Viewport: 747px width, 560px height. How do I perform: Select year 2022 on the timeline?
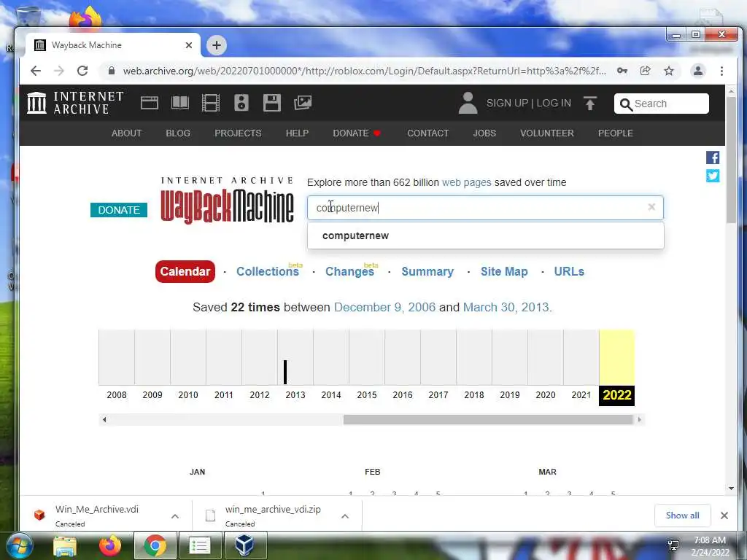617,394
